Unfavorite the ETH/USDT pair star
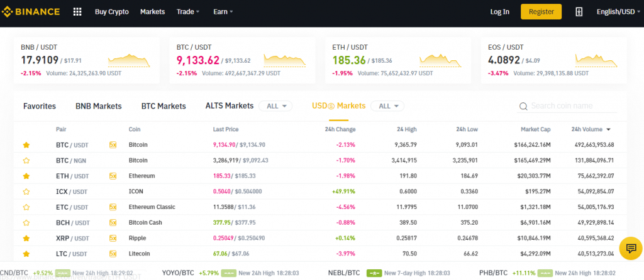Image resolution: width=644 pixels, height=280 pixels. pos(26,176)
